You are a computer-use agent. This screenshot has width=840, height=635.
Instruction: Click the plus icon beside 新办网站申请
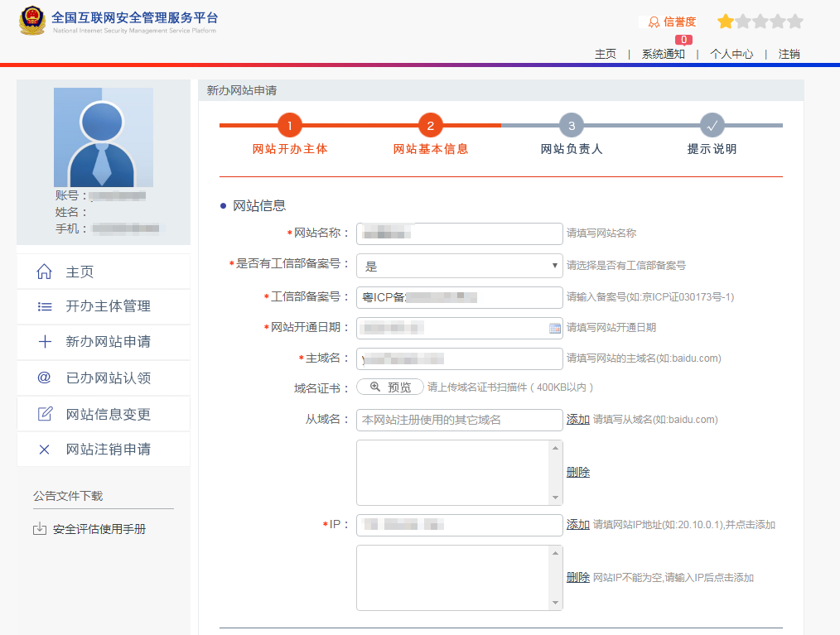tap(45, 342)
